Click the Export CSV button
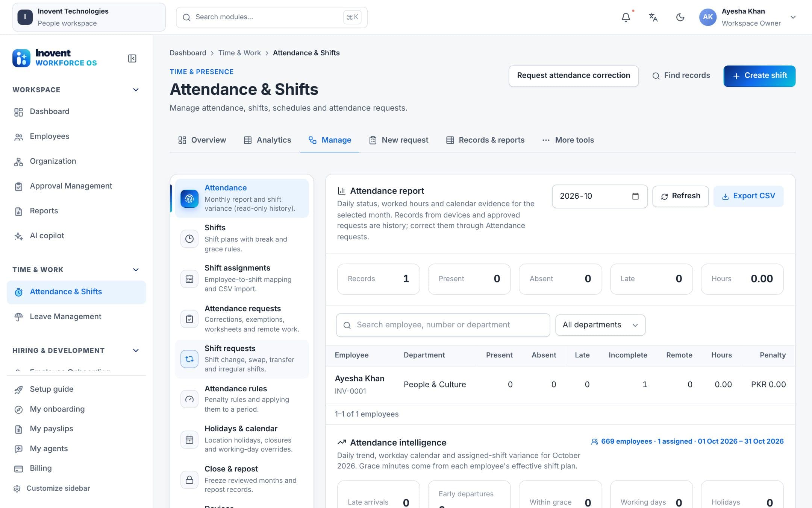The image size is (812, 508). coord(748,196)
